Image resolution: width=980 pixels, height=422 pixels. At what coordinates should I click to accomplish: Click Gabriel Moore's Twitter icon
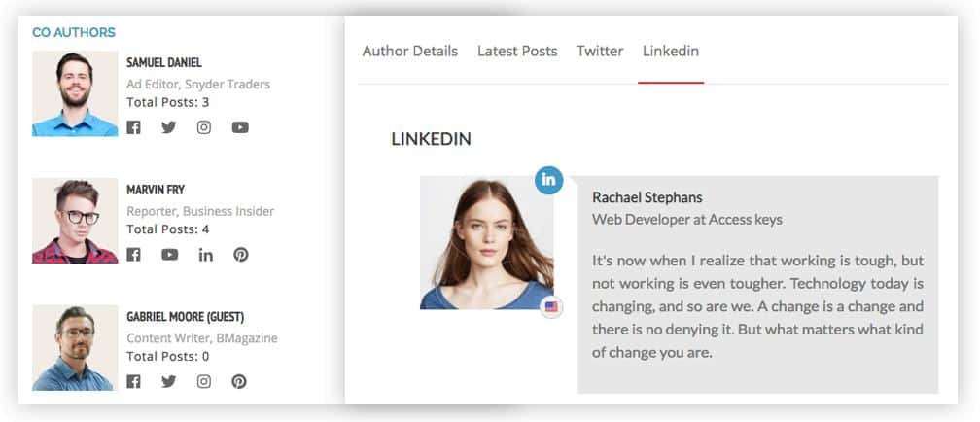tap(168, 381)
